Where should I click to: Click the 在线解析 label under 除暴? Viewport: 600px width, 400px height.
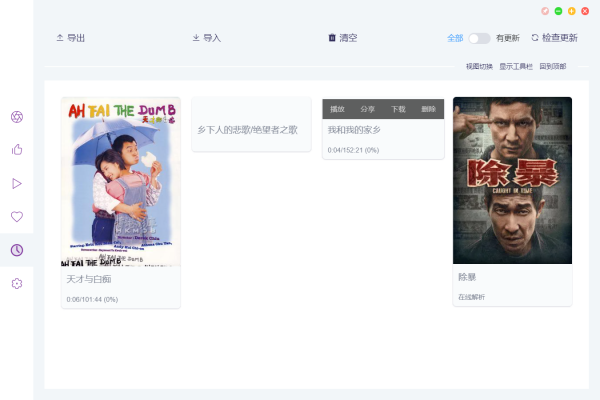[x=471, y=297]
